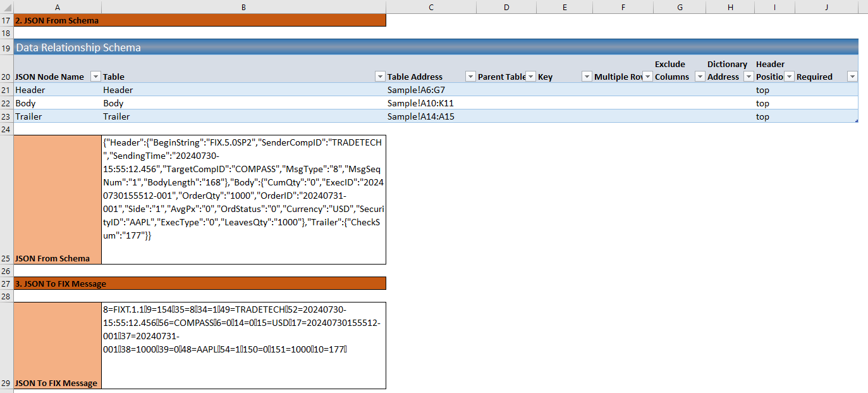The height and width of the screenshot is (393, 868).
Task: Expand the Multiple Rows filter dropdown
Action: tap(647, 77)
